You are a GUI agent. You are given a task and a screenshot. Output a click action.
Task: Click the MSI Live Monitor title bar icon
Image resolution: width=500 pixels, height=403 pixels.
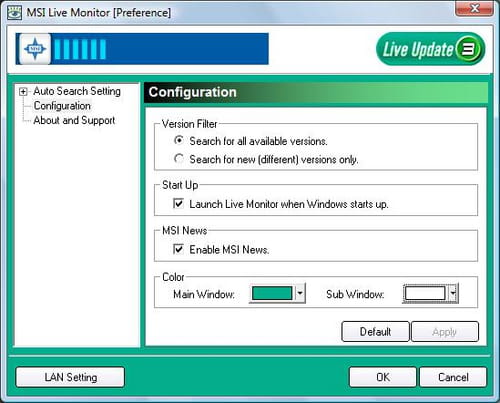[x=15, y=13]
